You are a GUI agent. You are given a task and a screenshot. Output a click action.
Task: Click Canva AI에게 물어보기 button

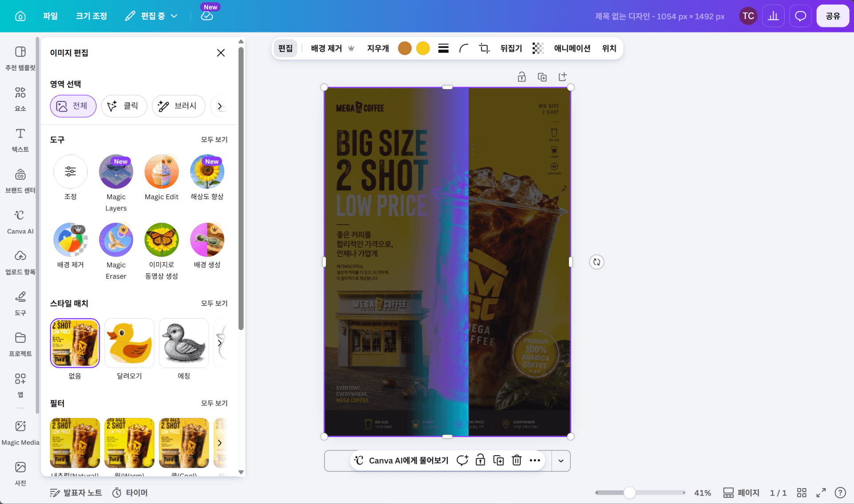(401, 460)
